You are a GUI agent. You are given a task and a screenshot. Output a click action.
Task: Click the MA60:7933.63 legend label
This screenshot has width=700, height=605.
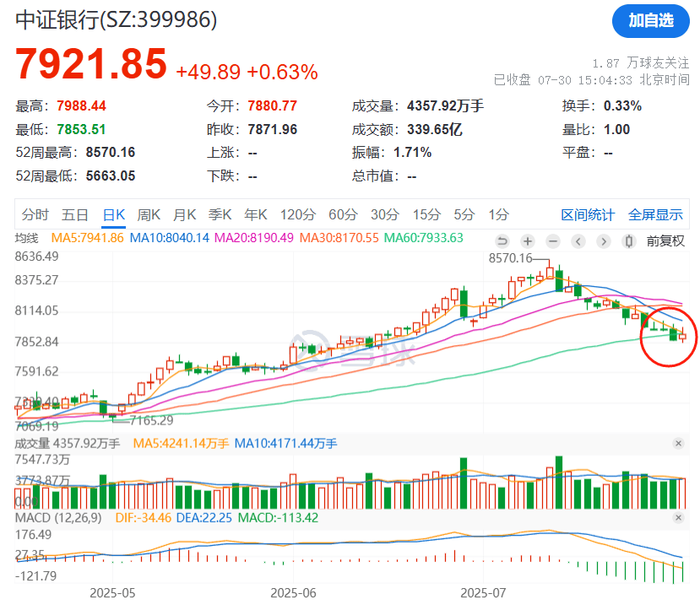pyautogui.click(x=424, y=238)
